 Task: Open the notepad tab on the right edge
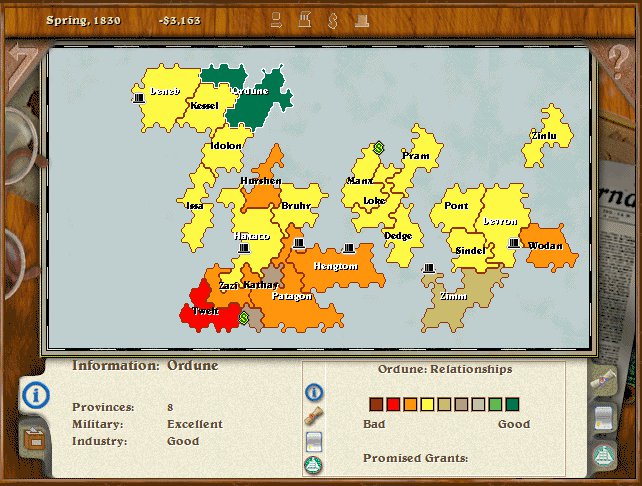click(x=604, y=418)
